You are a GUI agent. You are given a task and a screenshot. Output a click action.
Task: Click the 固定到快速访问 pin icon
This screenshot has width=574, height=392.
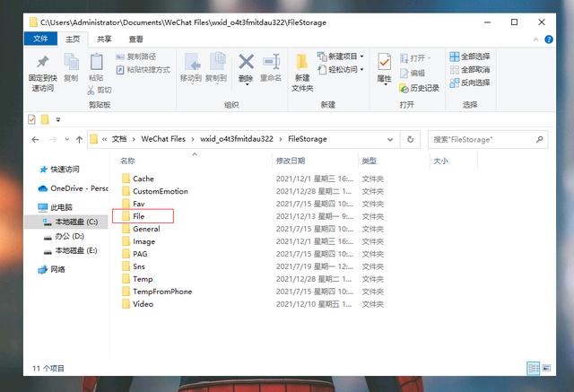(42, 64)
